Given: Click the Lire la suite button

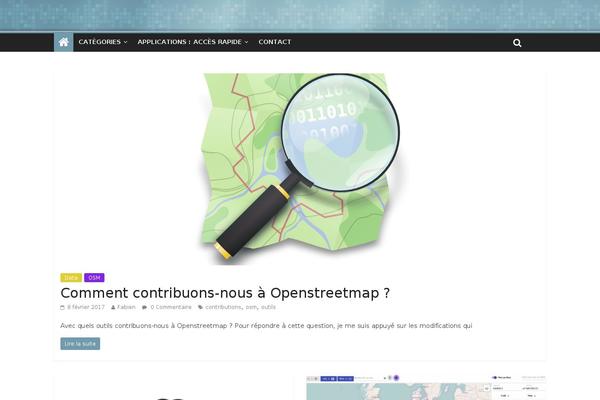Looking at the screenshot, I should pyautogui.click(x=80, y=344).
